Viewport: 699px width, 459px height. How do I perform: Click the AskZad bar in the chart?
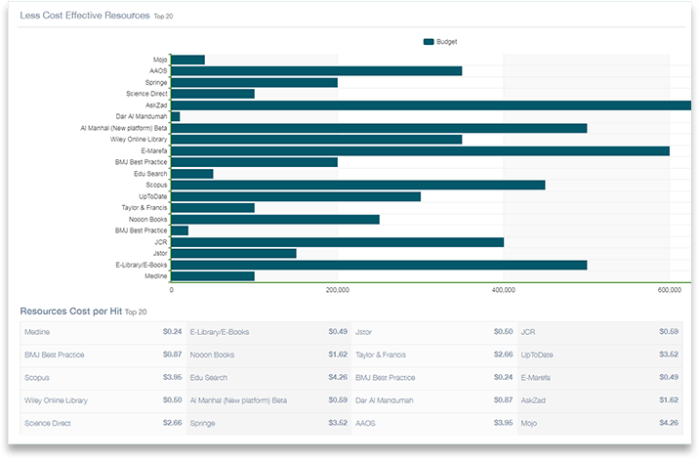[x=430, y=105]
